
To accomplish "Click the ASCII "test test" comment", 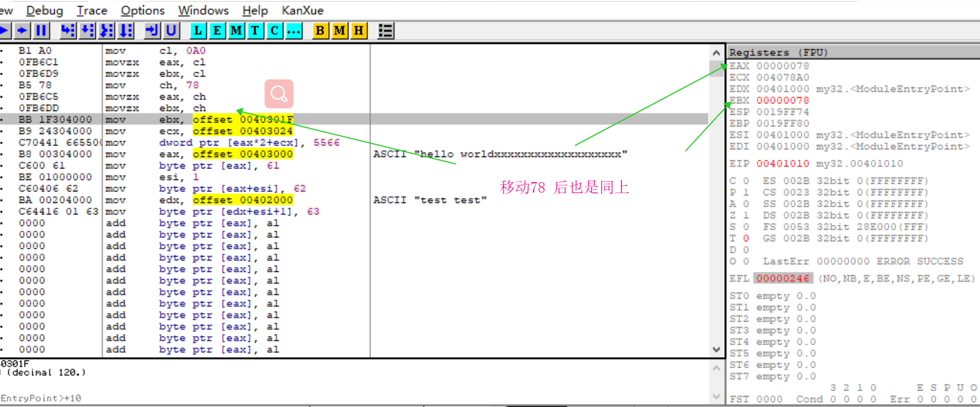I will [430, 200].
